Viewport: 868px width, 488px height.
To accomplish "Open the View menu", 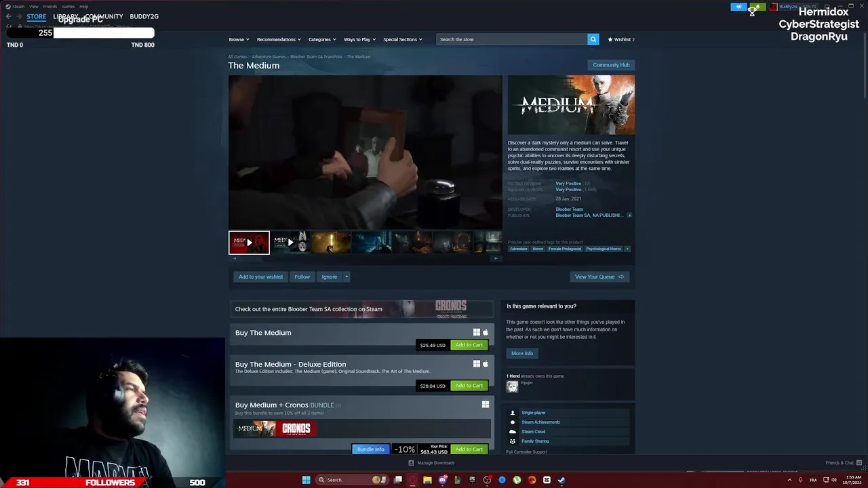I will coord(33,6).
